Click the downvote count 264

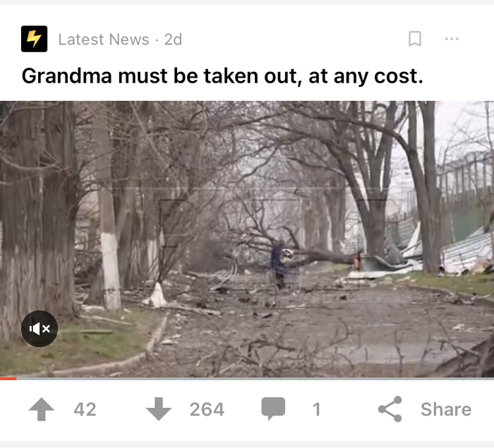pos(207,409)
